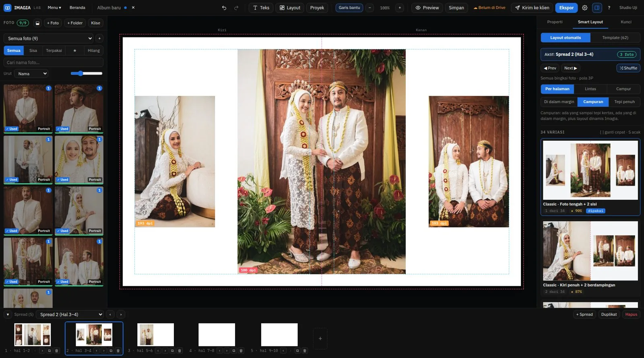This screenshot has height=358, width=644.
Task: Switch to the Template (62) view
Action: tap(615, 37)
